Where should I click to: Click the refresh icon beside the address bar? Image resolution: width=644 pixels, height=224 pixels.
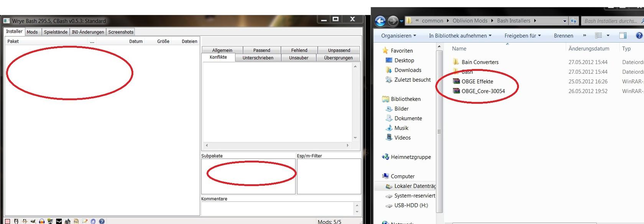pos(573,21)
